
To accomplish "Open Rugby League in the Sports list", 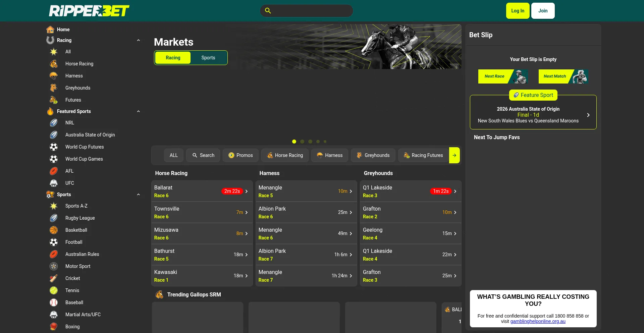I will (80, 218).
